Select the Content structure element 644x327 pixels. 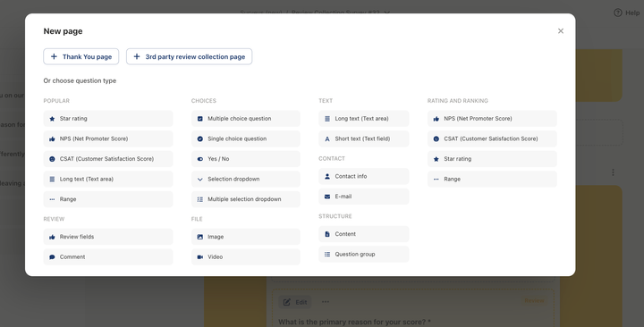tap(364, 234)
